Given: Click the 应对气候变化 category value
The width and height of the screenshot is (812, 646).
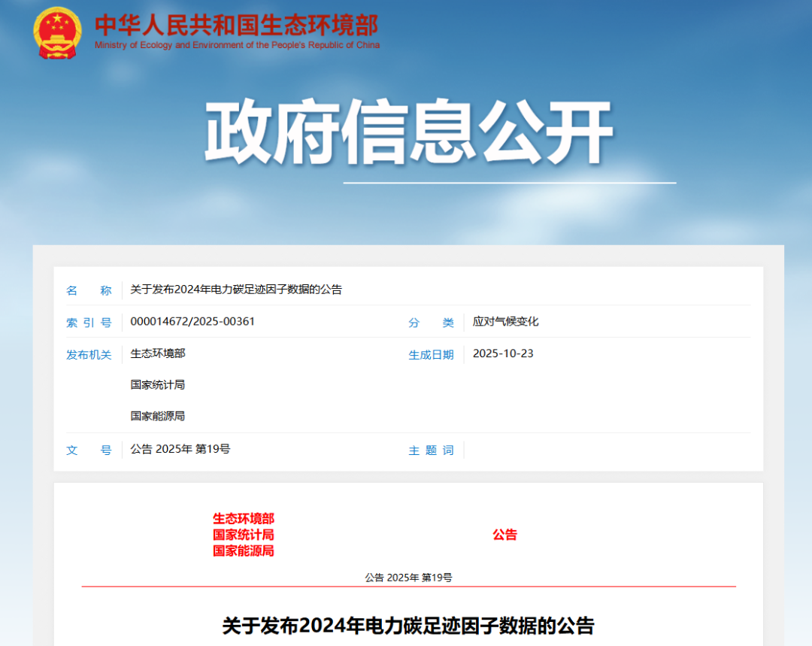Looking at the screenshot, I should [505, 321].
